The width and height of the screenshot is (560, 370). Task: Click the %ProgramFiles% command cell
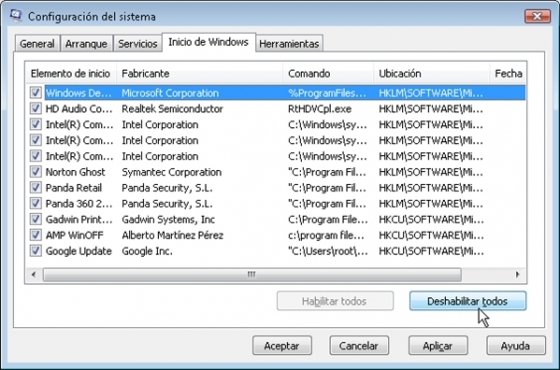(327, 93)
